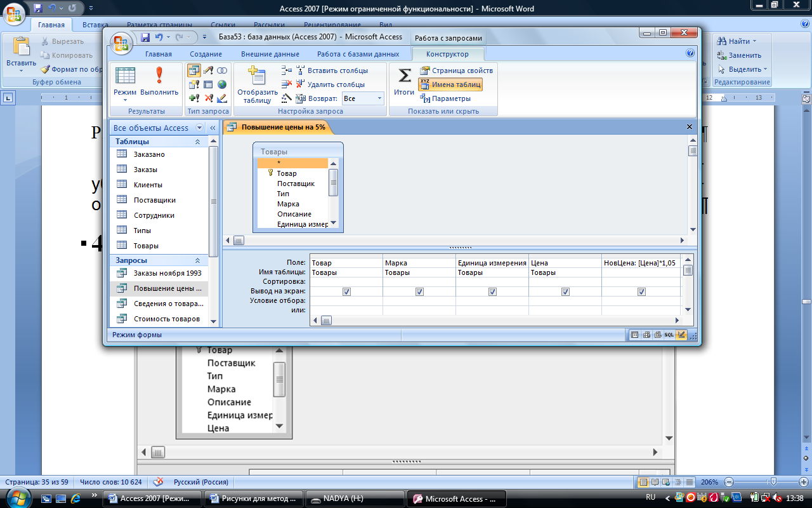Click Вставить столбцы button
Screen dimensions: 812x508
[x=331, y=70]
